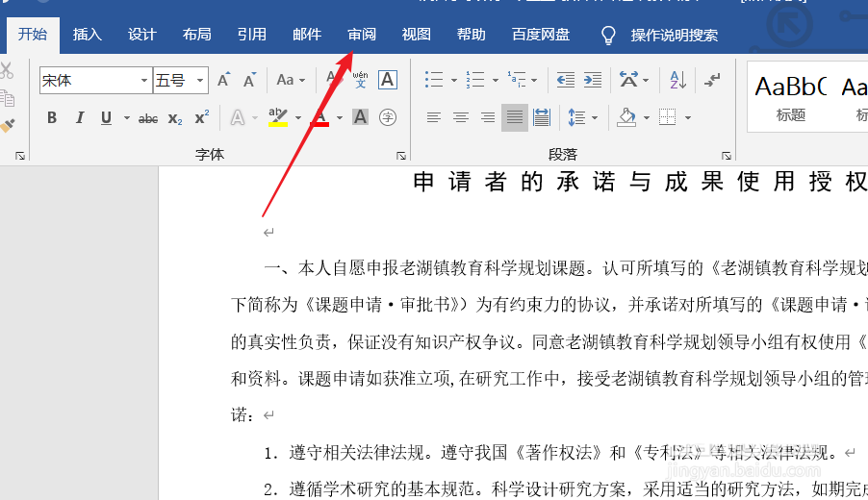Go to the 引用 tab
Viewport: 868px width, 500px height.
click(252, 35)
